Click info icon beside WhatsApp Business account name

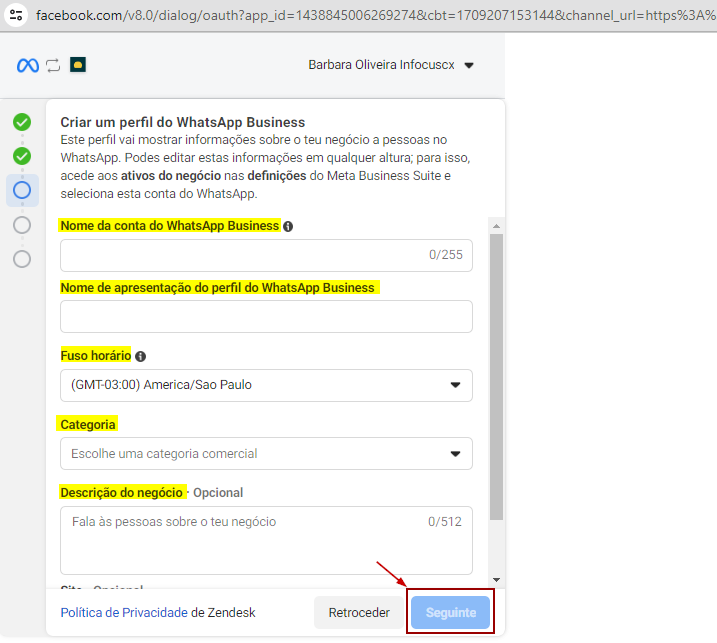[x=288, y=227]
